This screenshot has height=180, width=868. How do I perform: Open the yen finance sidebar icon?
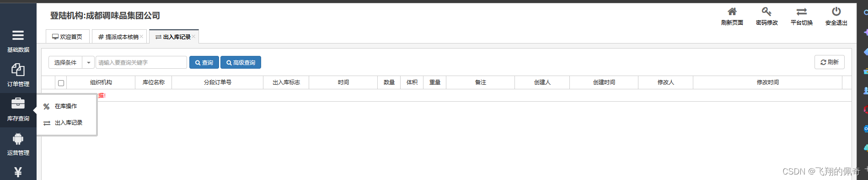[x=18, y=172]
